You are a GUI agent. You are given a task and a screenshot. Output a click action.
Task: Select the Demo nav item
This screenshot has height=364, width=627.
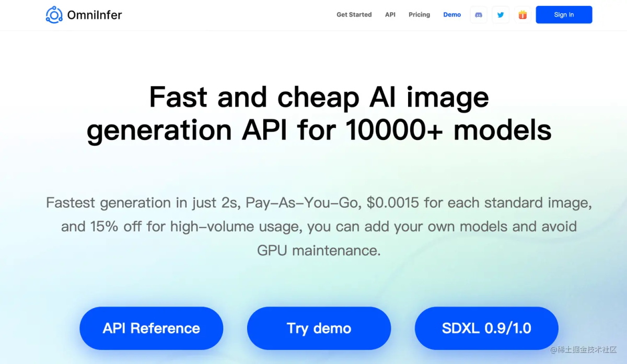[x=452, y=15]
